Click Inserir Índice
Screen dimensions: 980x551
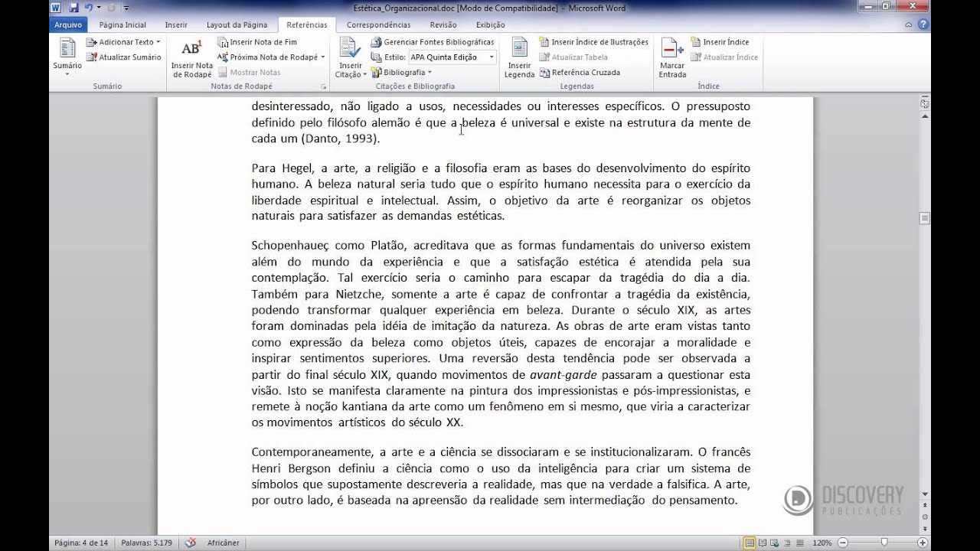(x=720, y=42)
